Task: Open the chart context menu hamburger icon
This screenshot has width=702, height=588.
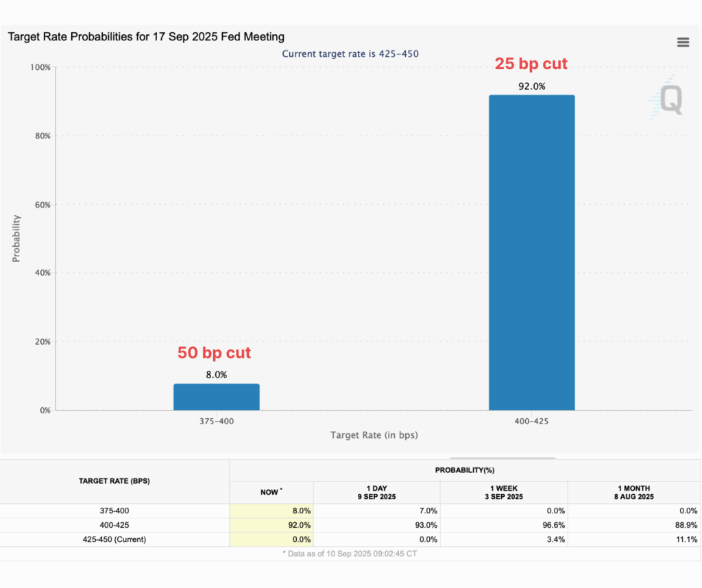Action: [x=683, y=42]
